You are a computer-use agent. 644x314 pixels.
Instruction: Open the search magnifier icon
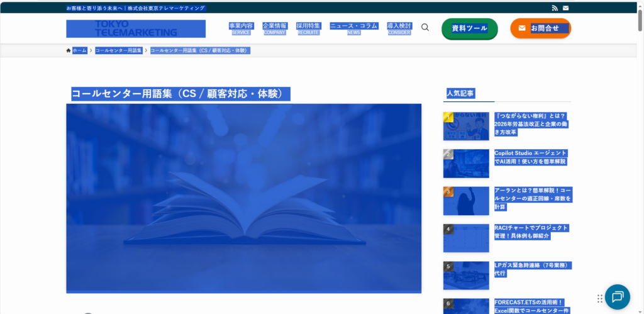(425, 28)
